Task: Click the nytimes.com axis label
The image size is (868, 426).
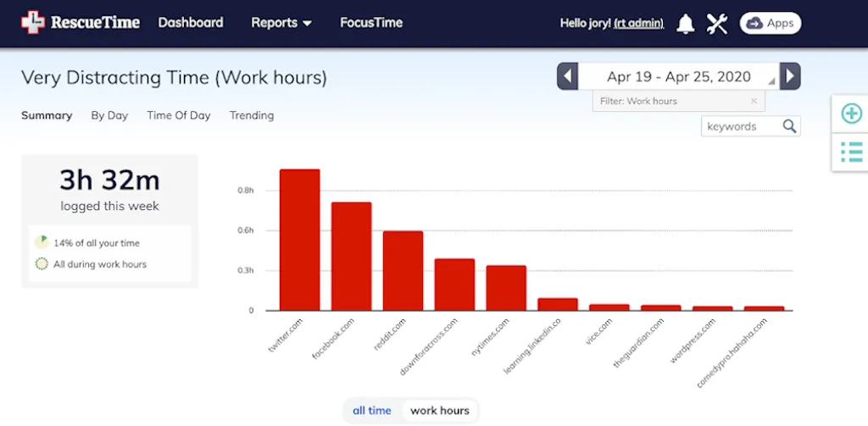Action: pos(491,336)
